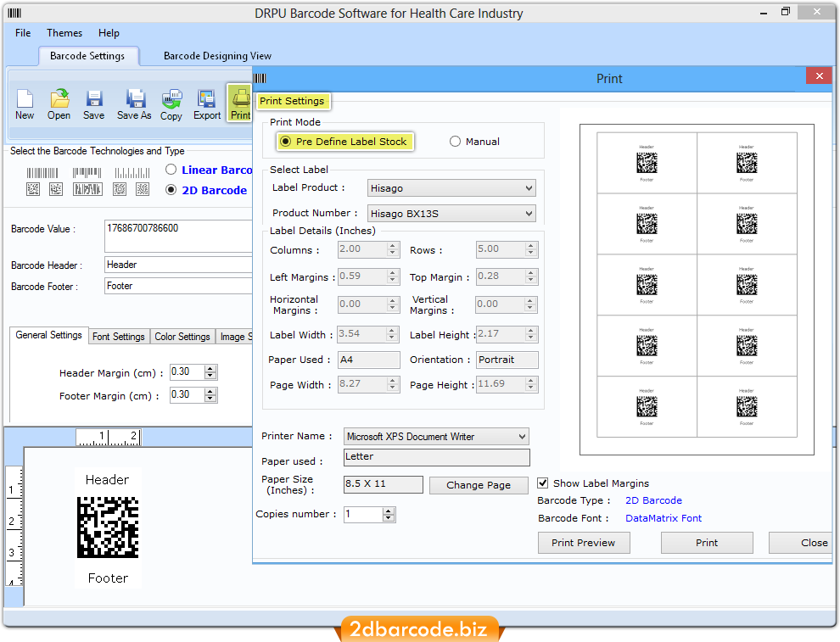Select the second linear barcode sample icon
This screenshot has height=642, width=840.
87,173
